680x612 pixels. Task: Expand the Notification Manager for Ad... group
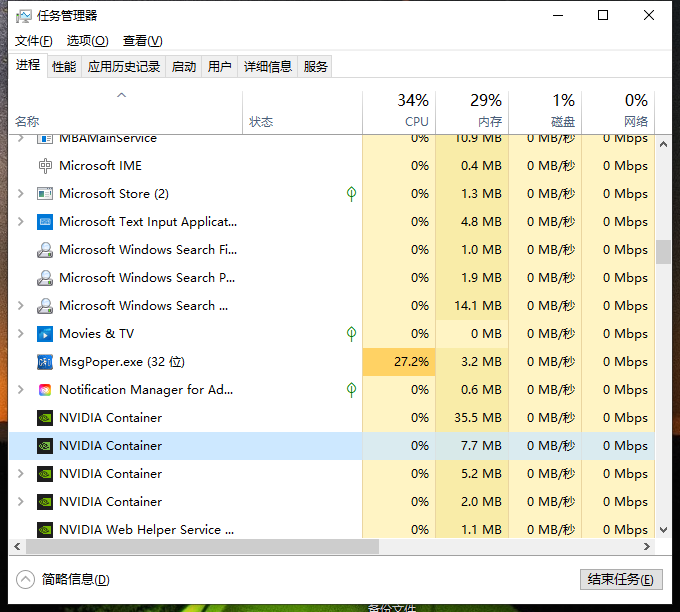click(x=20, y=389)
